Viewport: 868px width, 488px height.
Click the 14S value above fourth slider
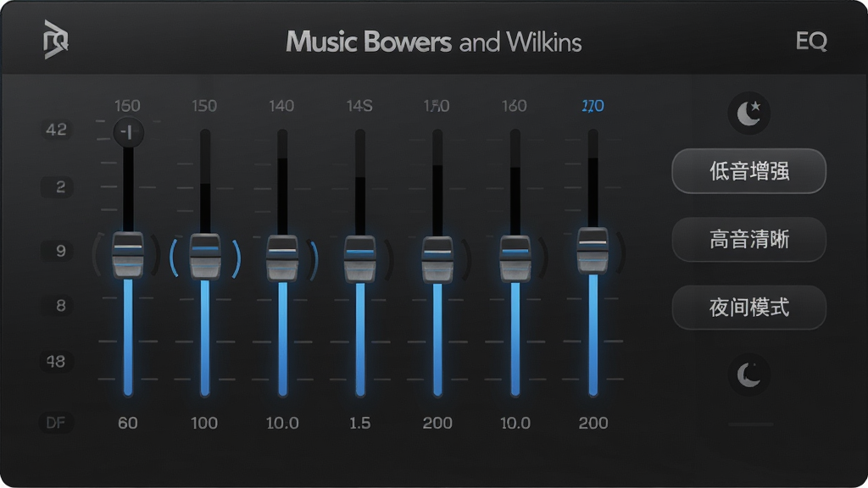click(x=359, y=106)
